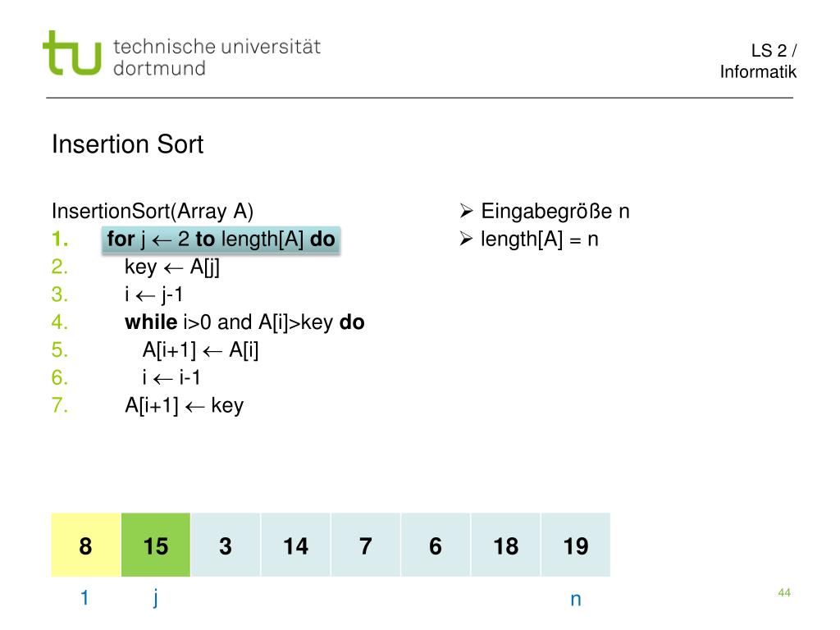Click the green array cell containing 15
Viewport: 840px width, 630px height.
156,545
